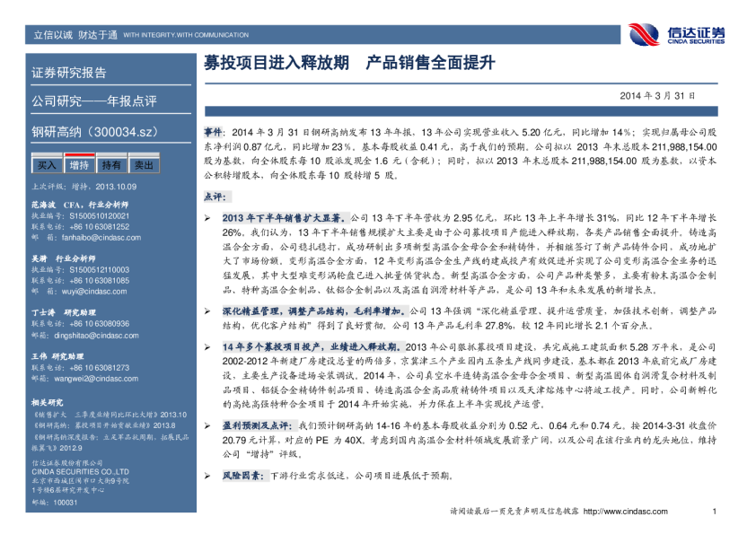Click the arrow bullet before 14年多个募投项目投产

[207, 346]
